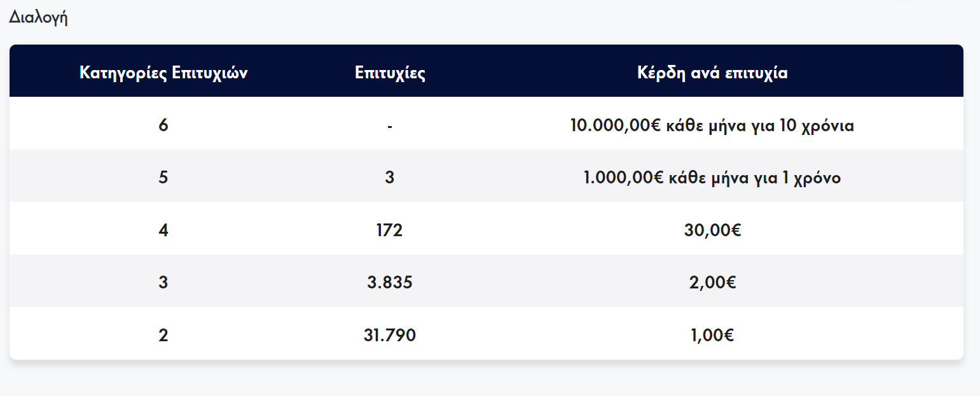Click the Κατηγορίες Επιτυχιών column header

[x=163, y=73]
